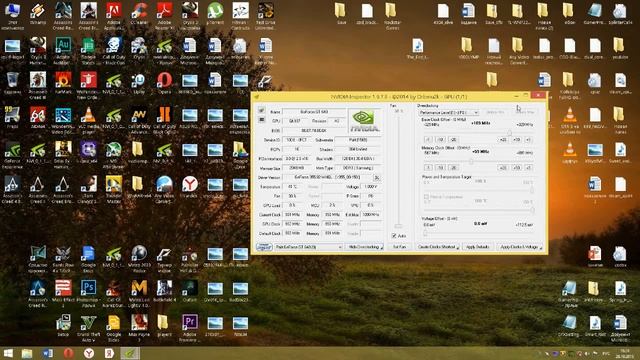Click the Memory Clock Offset slider handle
The image size is (640, 360).
click(471, 161)
